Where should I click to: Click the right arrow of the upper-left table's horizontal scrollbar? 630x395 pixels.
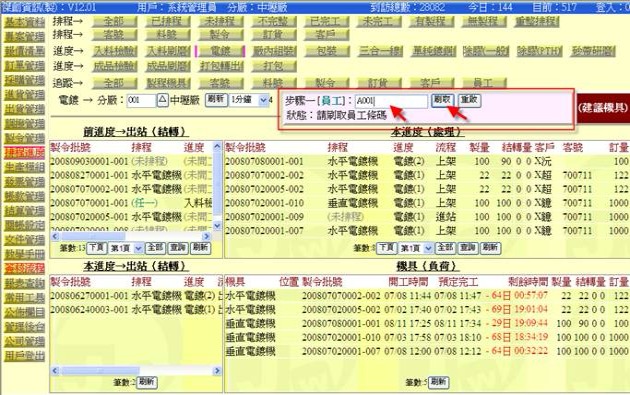207,236
